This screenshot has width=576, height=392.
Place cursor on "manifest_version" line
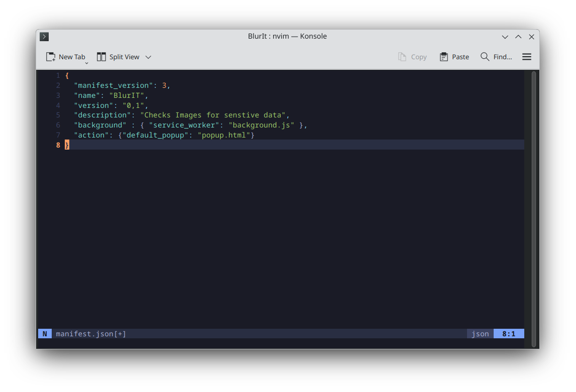[122, 85]
